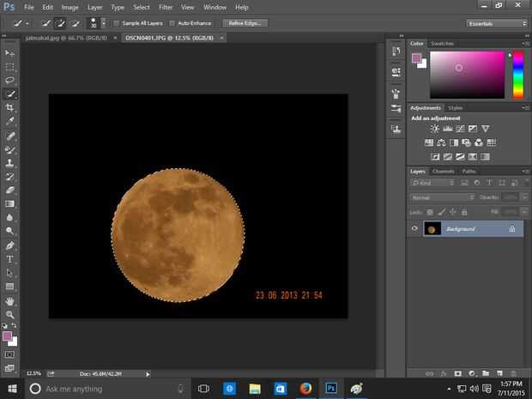Click the Subtract from selection brush
Screen dimensions: 532x399
pos(76,23)
